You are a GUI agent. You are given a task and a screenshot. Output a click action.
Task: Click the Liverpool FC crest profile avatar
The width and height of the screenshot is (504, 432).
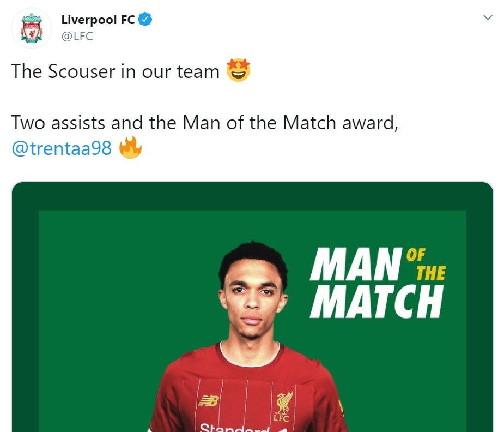pos(32,28)
